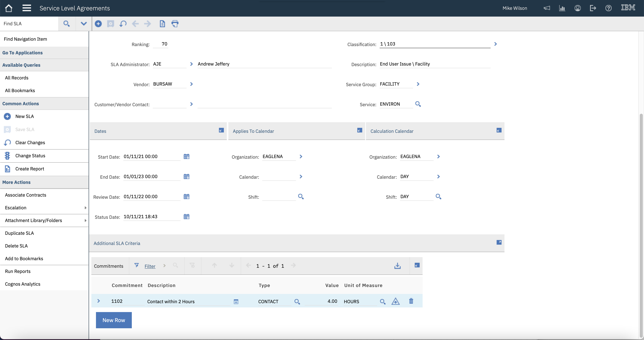Click the End Date input field
This screenshot has height=340, width=644.
[151, 177]
